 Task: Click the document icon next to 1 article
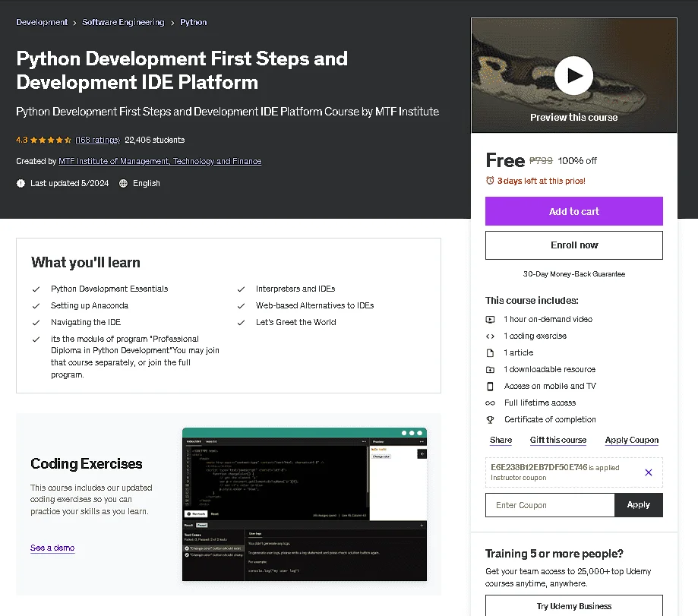click(x=490, y=353)
